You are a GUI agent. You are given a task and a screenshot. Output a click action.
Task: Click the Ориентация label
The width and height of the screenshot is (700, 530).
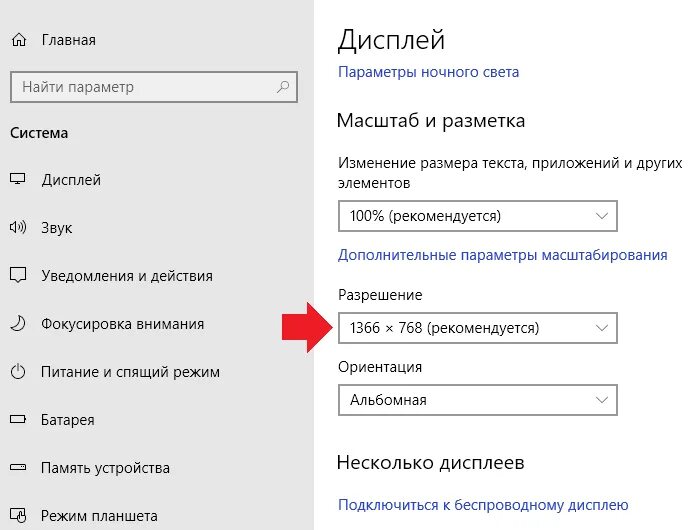380,367
